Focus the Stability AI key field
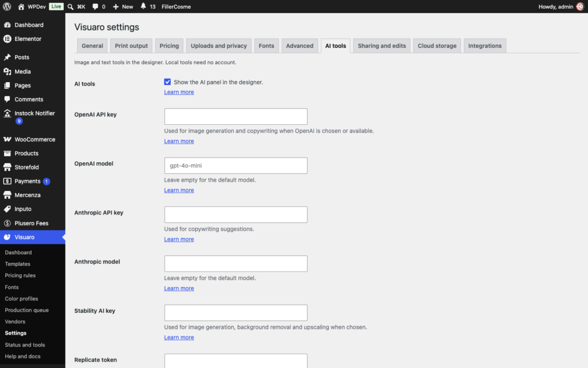The image size is (588, 368). tap(236, 313)
